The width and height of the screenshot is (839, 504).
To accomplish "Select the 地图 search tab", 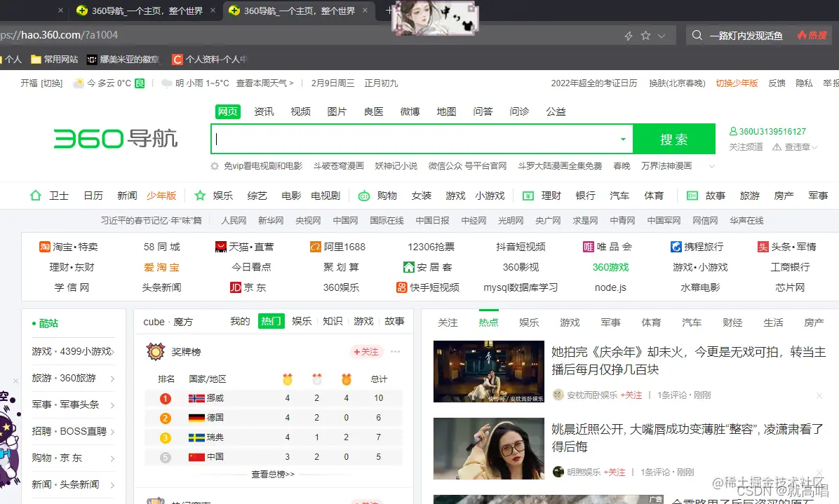I will pyautogui.click(x=446, y=111).
